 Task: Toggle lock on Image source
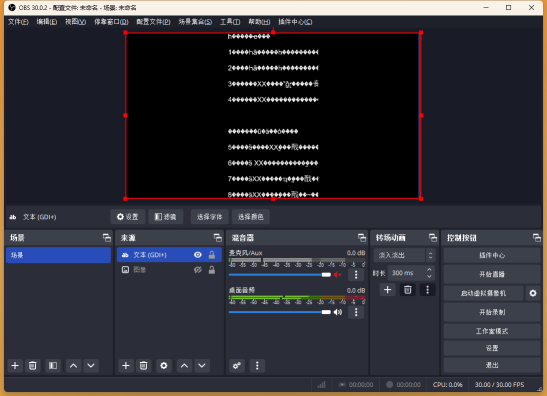coord(212,270)
